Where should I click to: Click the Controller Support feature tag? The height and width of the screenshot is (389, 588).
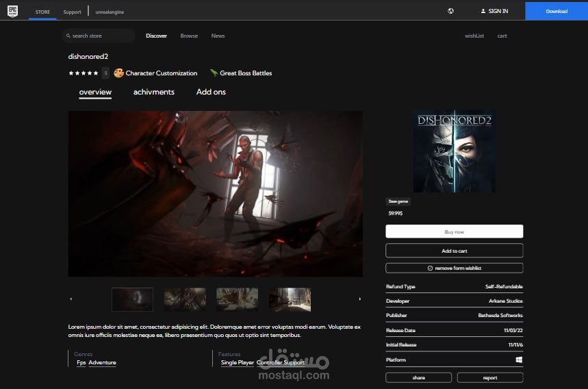point(281,363)
